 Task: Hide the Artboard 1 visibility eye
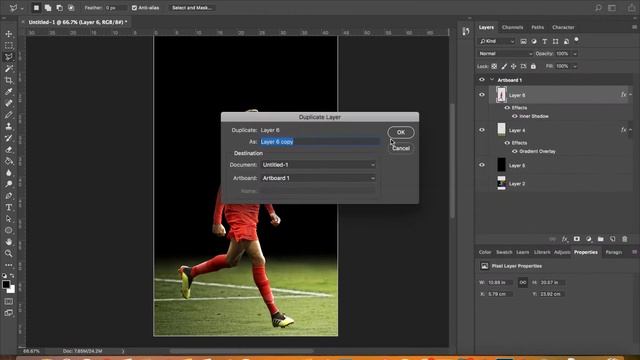[x=482, y=80]
